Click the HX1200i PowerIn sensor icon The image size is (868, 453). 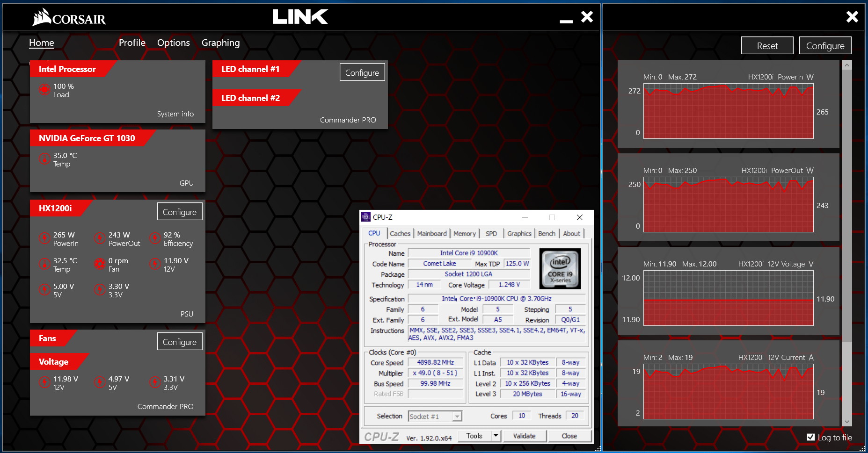(44, 238)
